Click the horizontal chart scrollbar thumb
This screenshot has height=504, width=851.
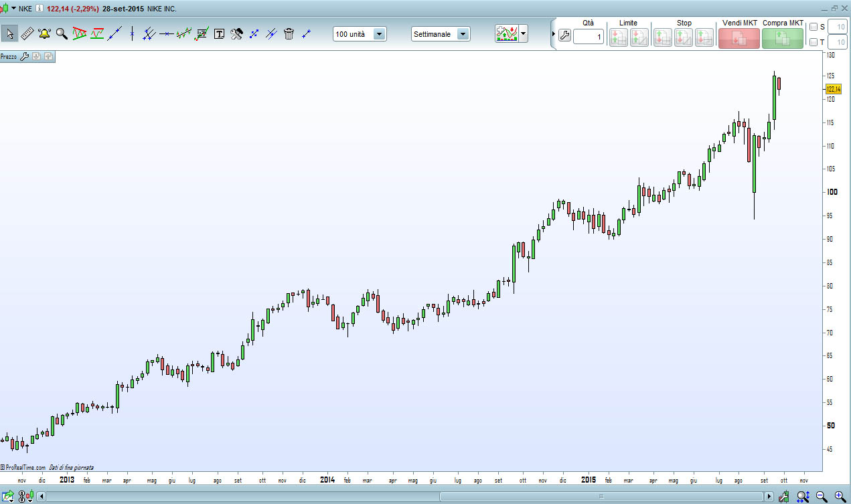(x=602, y=497)
